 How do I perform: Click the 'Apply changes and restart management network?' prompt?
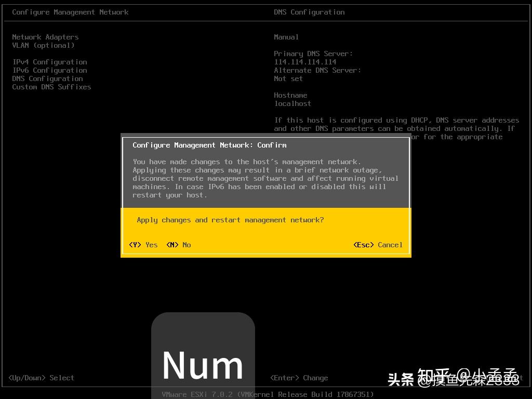pos(230,220)
